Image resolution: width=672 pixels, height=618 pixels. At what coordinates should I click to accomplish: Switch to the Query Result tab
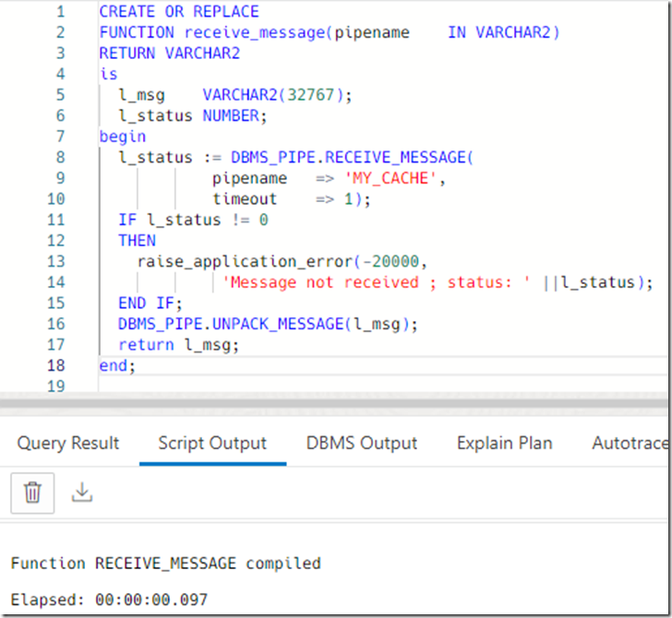[68, 444]
